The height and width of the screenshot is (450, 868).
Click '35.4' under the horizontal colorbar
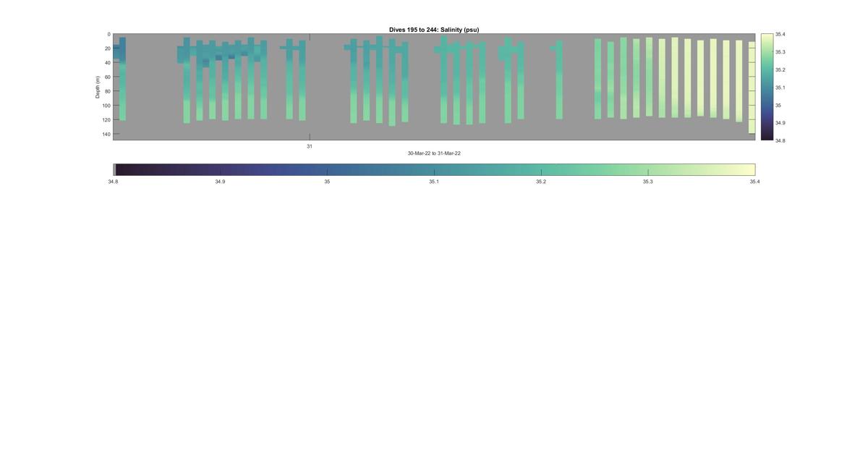754,182
